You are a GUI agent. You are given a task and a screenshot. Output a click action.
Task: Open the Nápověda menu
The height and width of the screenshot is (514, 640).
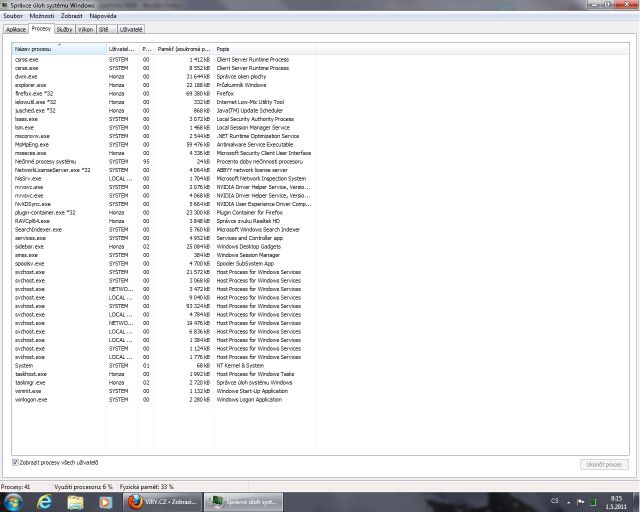(x=103, y=16)
